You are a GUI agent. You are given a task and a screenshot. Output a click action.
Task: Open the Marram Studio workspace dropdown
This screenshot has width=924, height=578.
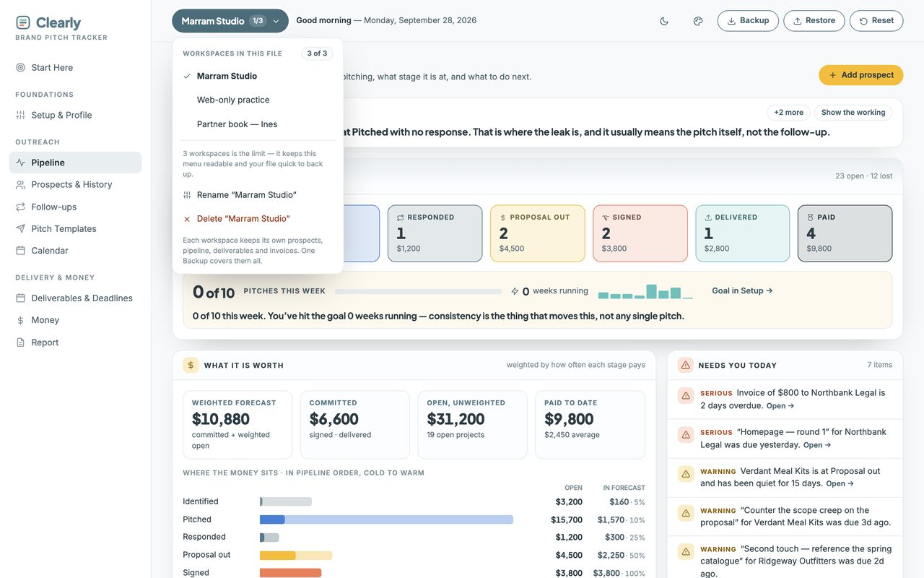[x=230, y=21]
